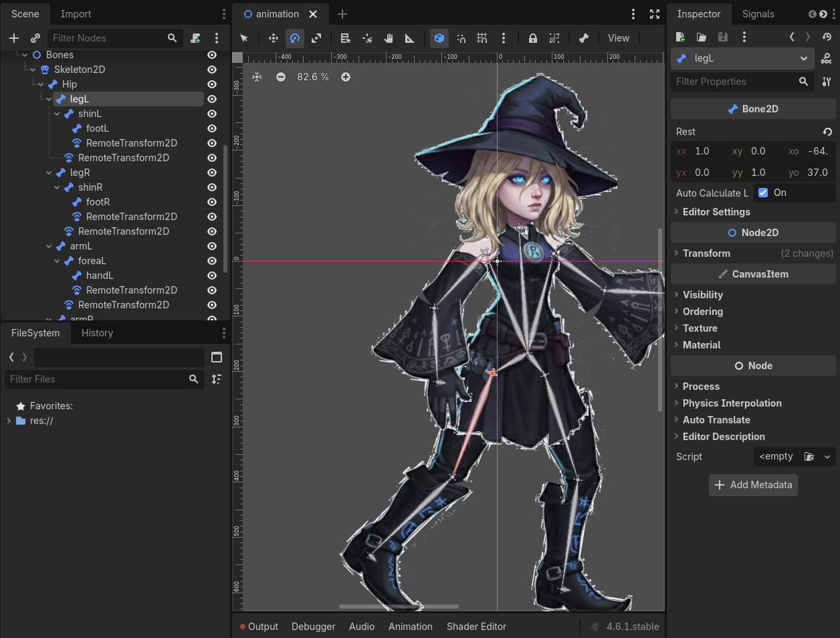
Task: Click the Filter Properties search field
Action: pyautogui.click(x=734, y=82)
